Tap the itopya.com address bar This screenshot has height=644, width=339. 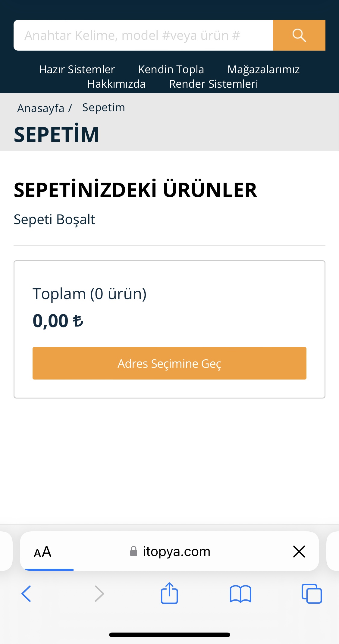(176, 552)
